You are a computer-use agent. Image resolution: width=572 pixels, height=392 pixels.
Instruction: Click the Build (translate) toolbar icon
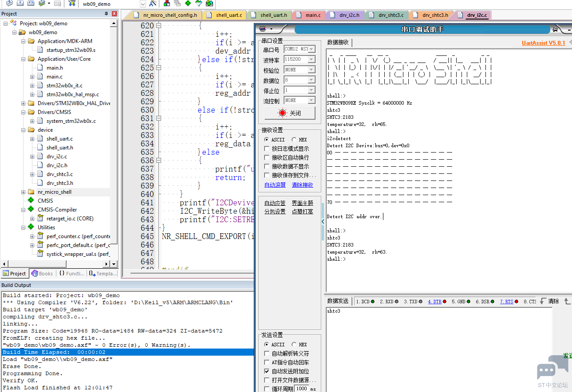[x=9, y=3]
